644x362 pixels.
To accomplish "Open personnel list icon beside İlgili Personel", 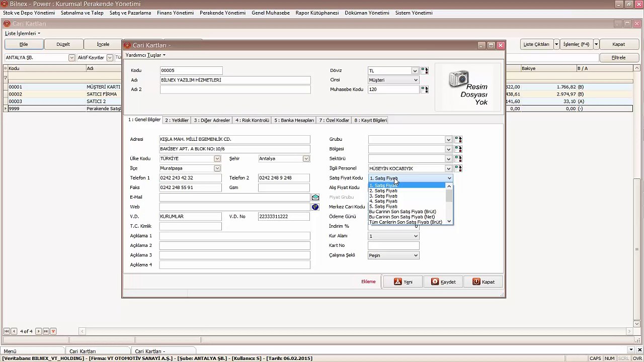I will pyautogui.click(x=458, y=168).
